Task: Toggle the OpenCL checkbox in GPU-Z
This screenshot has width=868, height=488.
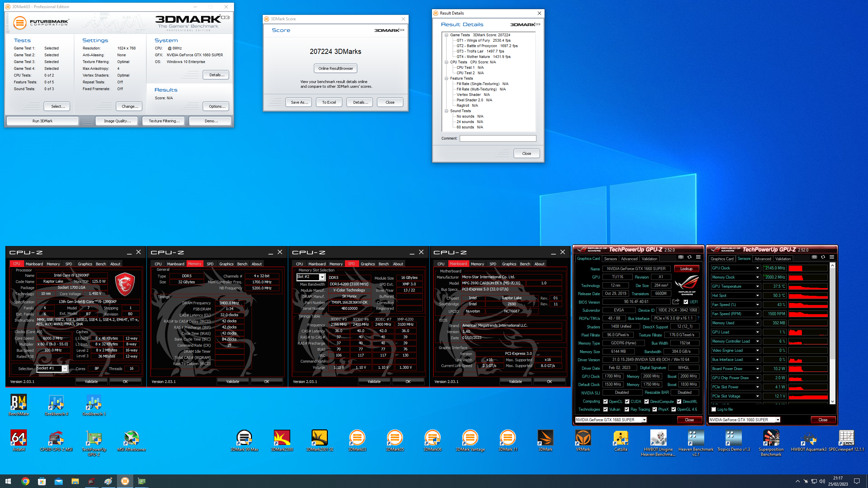Action: pos(605,402)
